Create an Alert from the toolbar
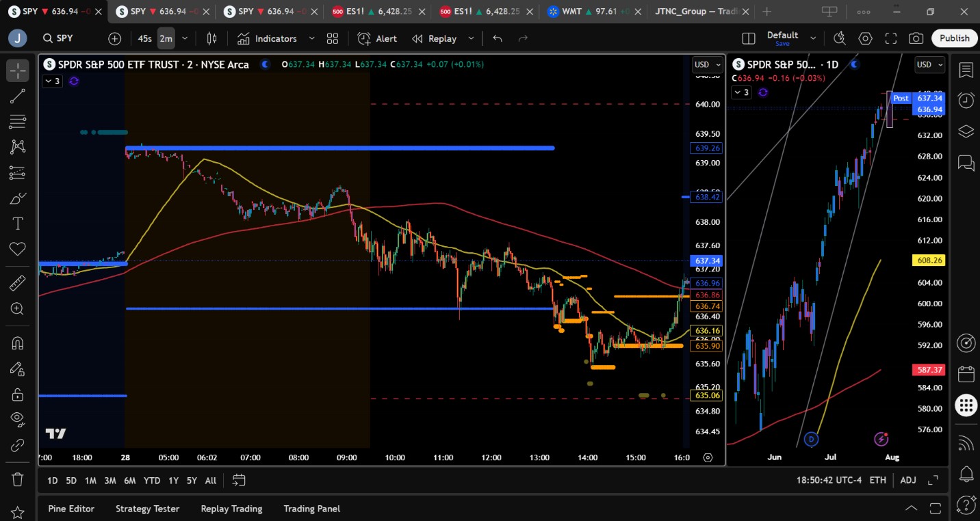 click(377, 39)
